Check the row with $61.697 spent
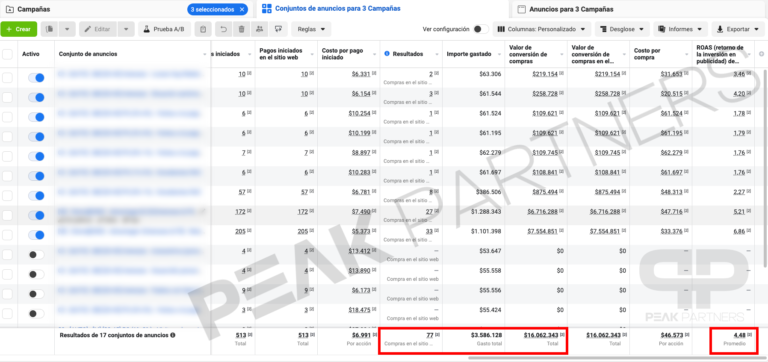 pyautogui.click(x=7, y=176)
